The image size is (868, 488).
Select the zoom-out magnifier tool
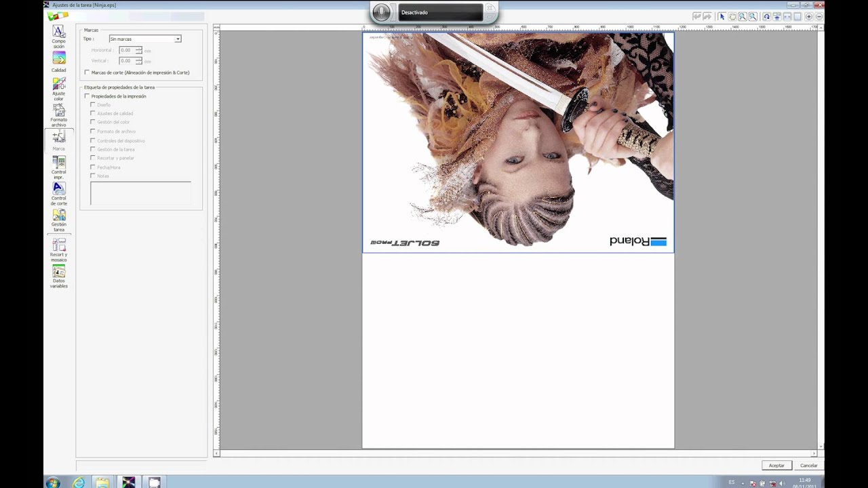click(x=753, y=16)
